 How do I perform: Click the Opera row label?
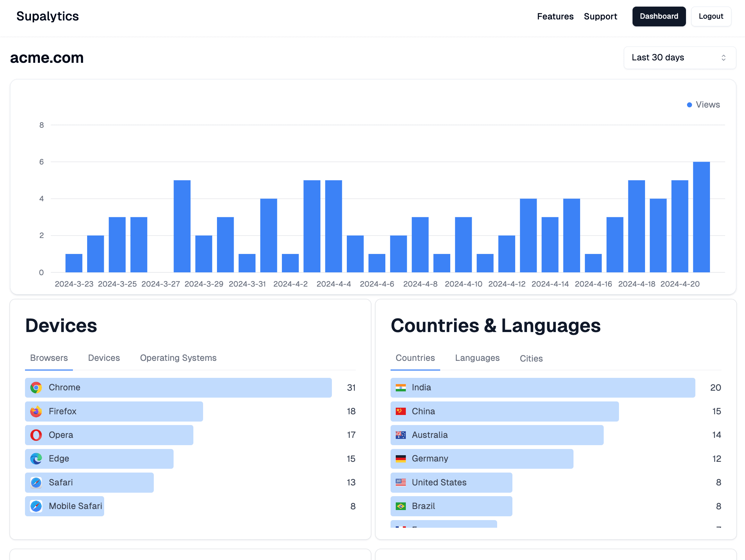pyautogui.click(x=61, y=435)
